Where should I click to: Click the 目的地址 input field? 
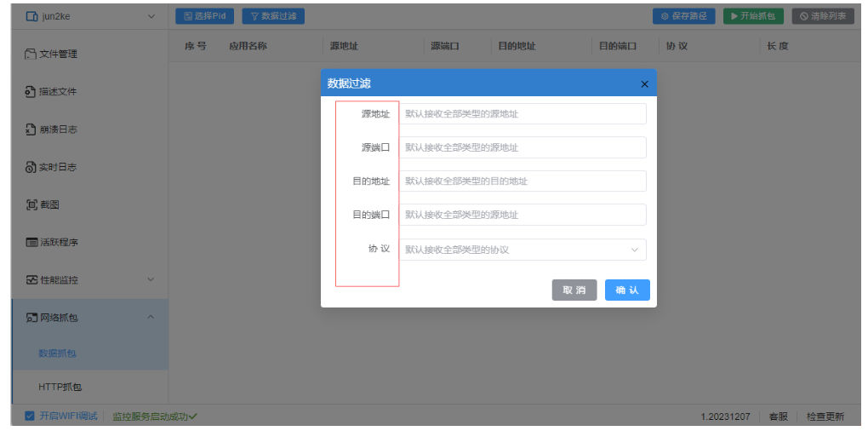[x=523, y=181]
